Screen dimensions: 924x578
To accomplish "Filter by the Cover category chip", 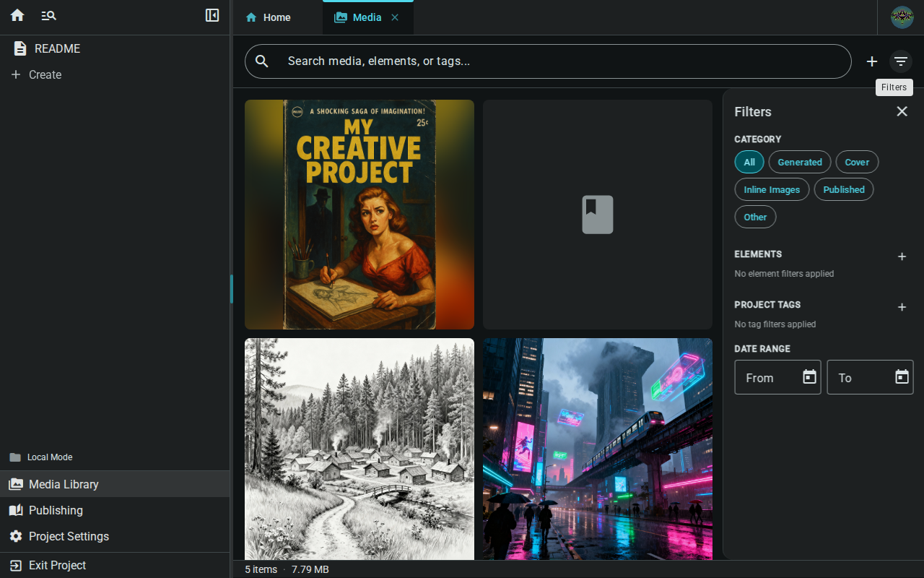I will point(857,162).
